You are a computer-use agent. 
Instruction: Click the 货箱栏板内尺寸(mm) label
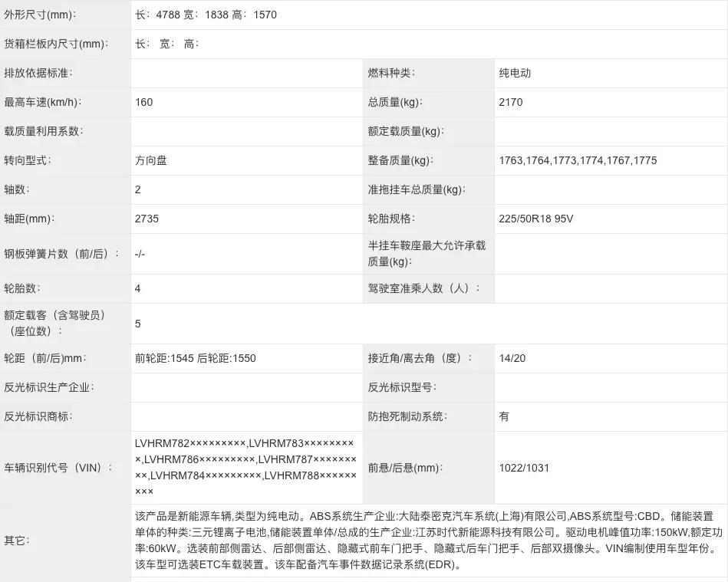click(x=56, y=44)
